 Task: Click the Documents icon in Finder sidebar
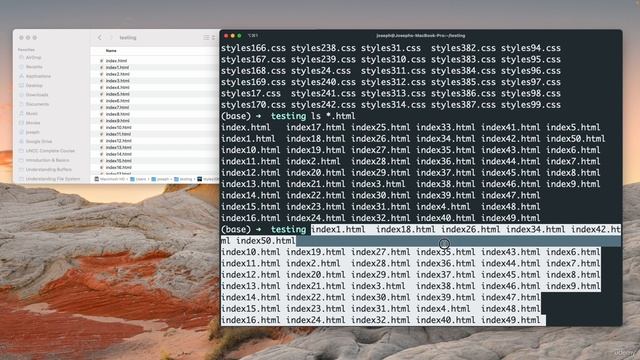(x=21, y=104)
